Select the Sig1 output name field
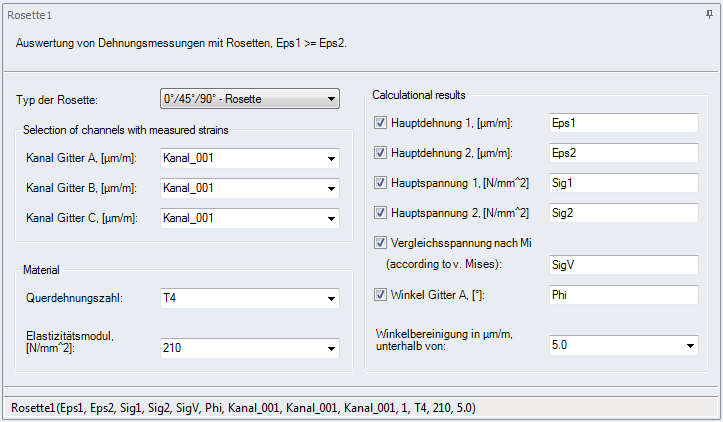The image size is (723, 422). click(622, 183)
